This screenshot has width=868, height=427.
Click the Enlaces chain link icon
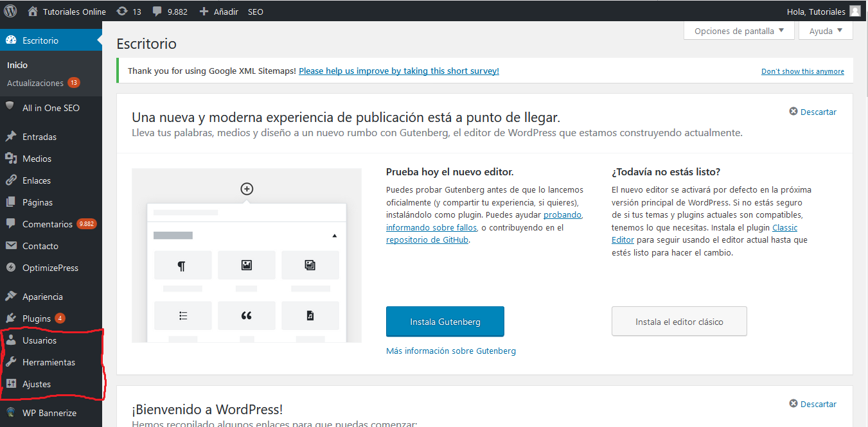(10, 180)
